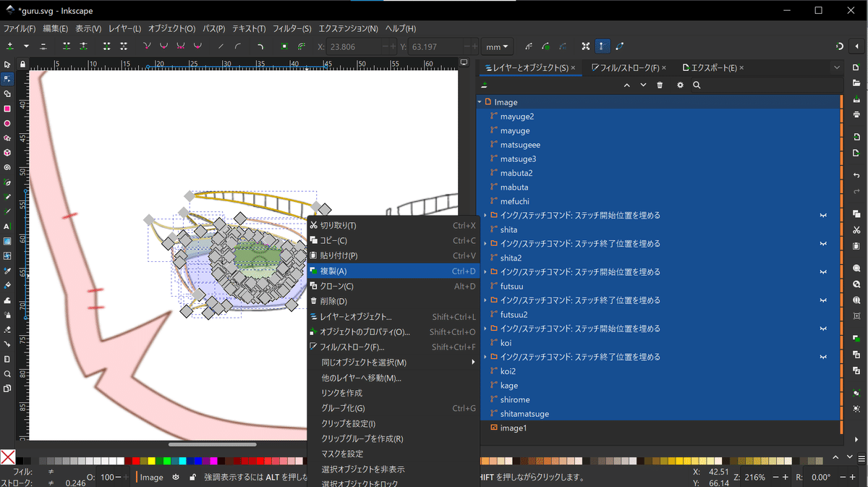
Task: Pick the Gradient tool
Action: click(x=7, y=241)
